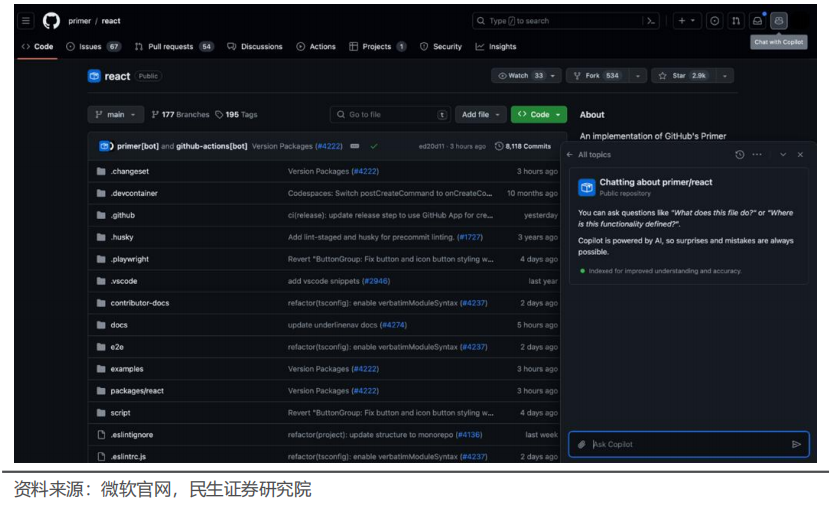This screenshot has width=840, height=508.
Task: Open the .eslintrc.js file
Action: 128,457
